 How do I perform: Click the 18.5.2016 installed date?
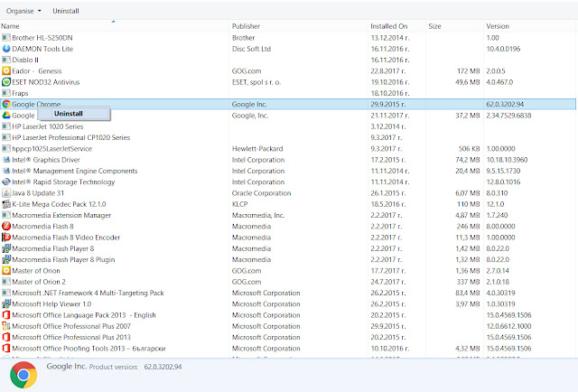coord(388,204)
